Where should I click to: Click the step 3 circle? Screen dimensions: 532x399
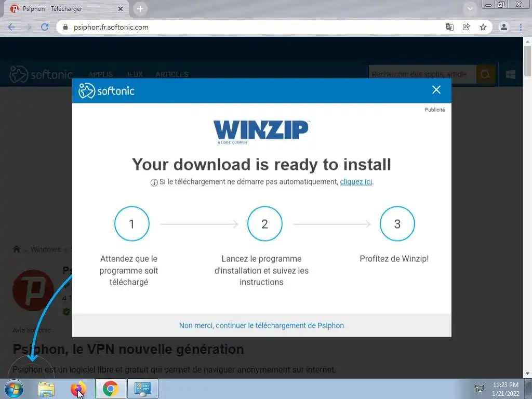pos(397,223)
